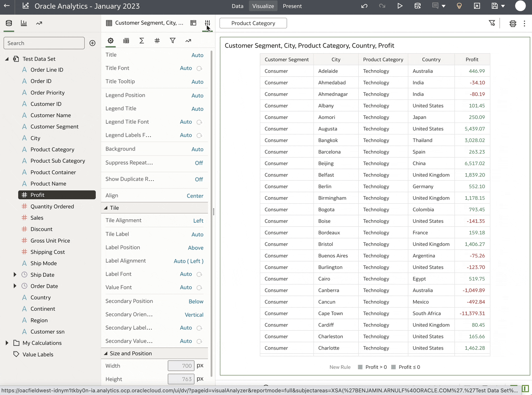Expand the Ship Date tree node
Screen dimensions: 532x395
[15, 275]
